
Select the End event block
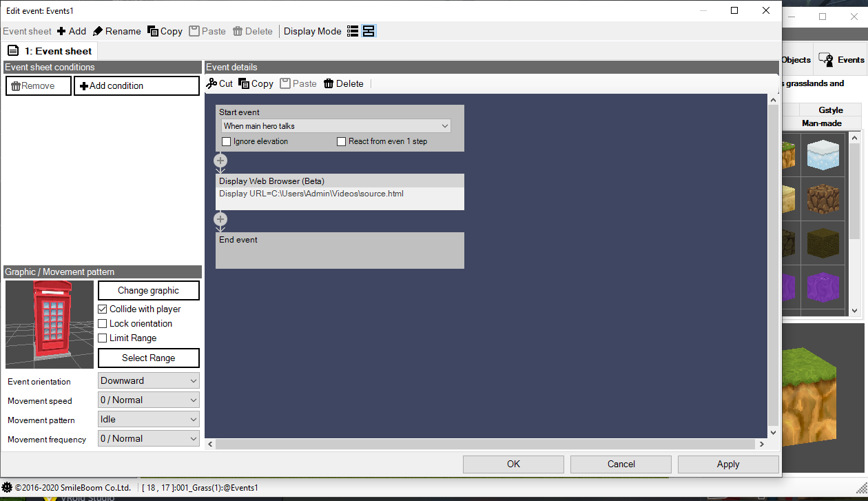(340, 250)
